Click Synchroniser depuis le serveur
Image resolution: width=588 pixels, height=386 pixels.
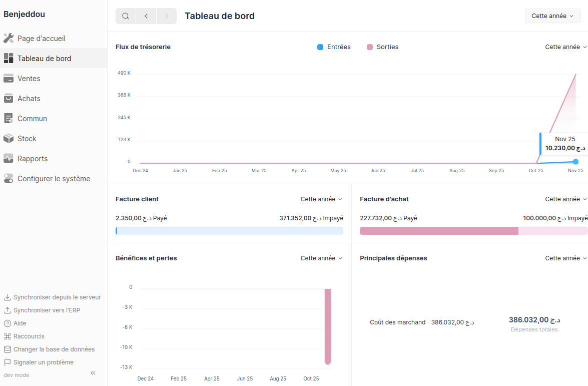(x=57, y=297)
